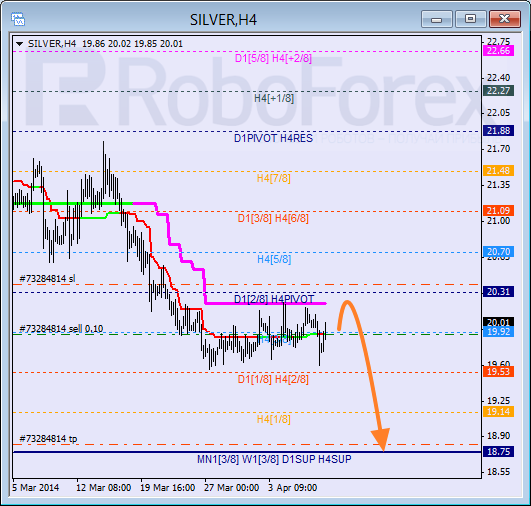531x506 pixels.
Task: Click the #73284814 tp take-profit line label
Action: point(48,439)
